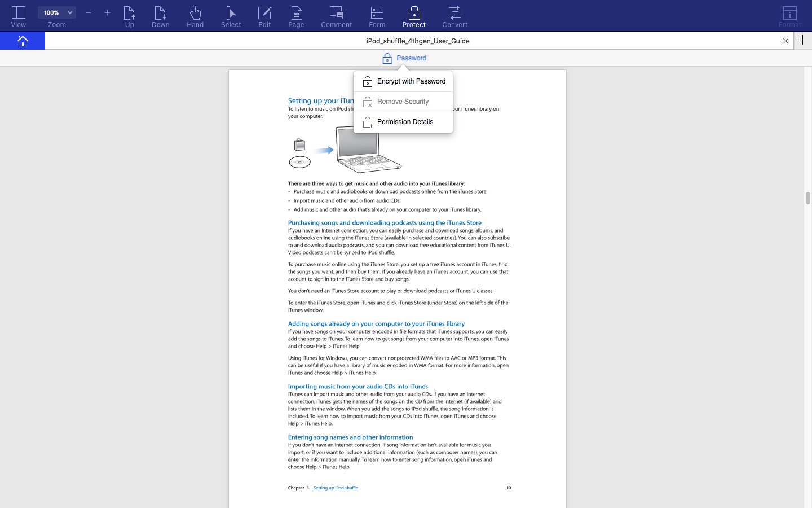Click the CD disc illustration in the document
The image size is (812, 508).
[300, 163]
